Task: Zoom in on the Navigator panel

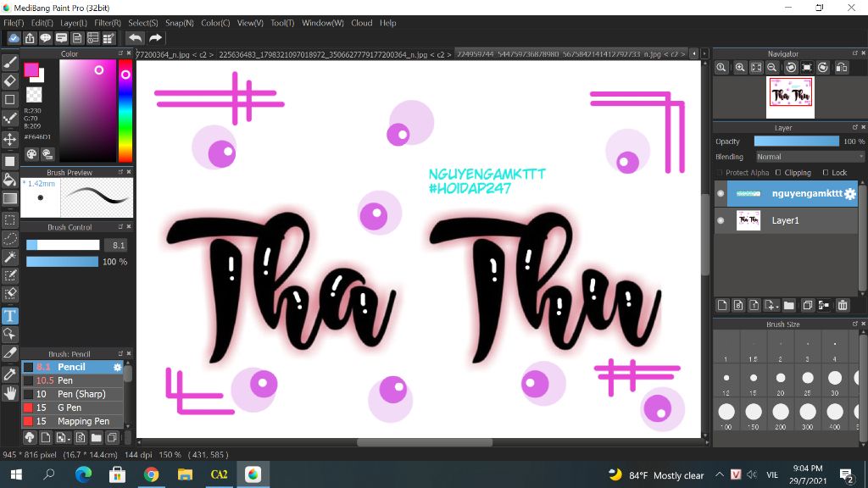Action: click(740, 68)
